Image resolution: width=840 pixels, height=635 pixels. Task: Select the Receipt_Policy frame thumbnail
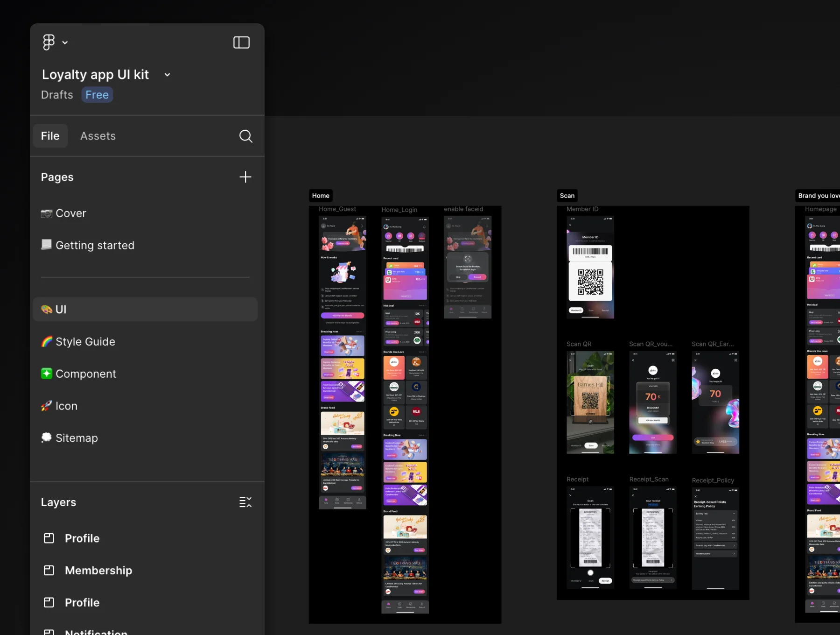pyautogui.click(x=715, y=539)
